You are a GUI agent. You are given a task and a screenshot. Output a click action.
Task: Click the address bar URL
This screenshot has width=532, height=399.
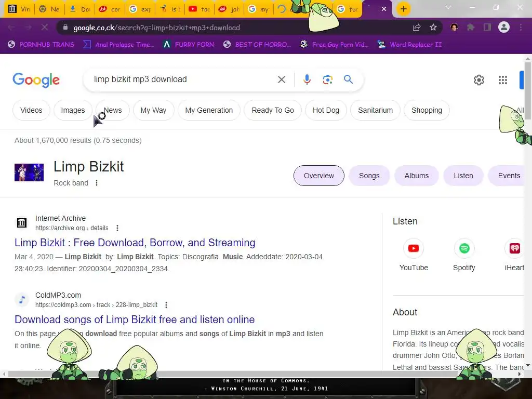(156, 28)
